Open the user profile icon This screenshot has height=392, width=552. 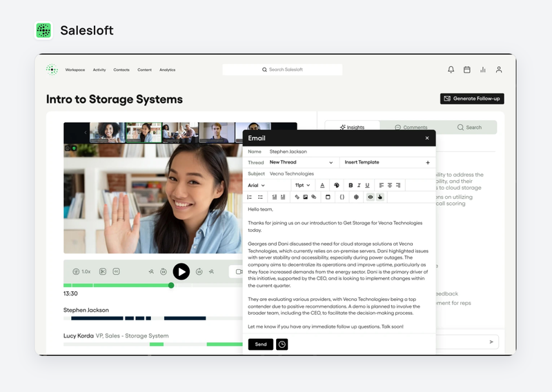click(x=499, y=70)
